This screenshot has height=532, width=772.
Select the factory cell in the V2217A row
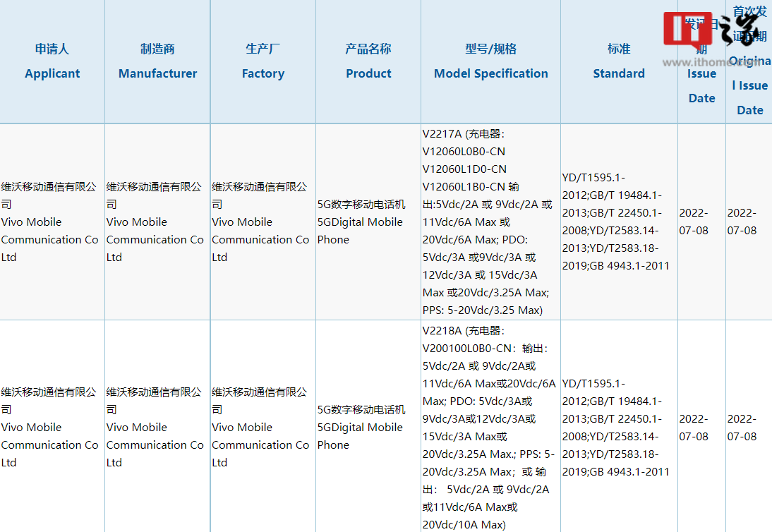tap(263, 222)
